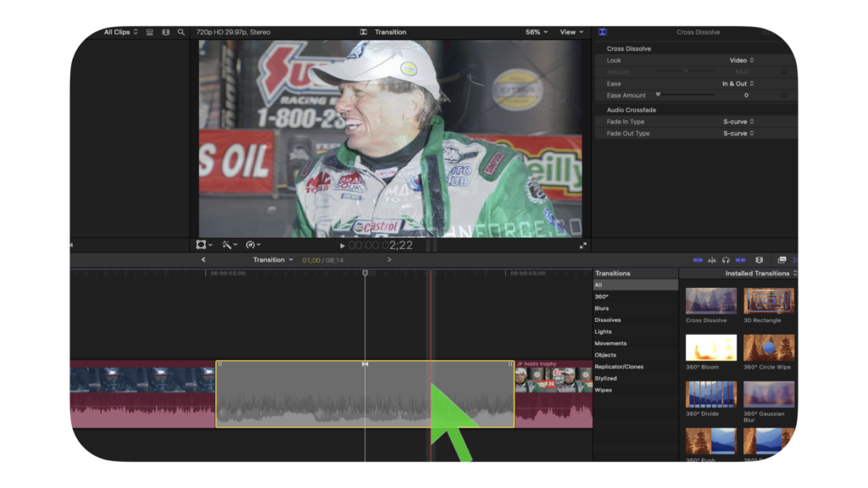
Task: Select the gray transition clip in timeline
Action: click(x=364, y=394)
